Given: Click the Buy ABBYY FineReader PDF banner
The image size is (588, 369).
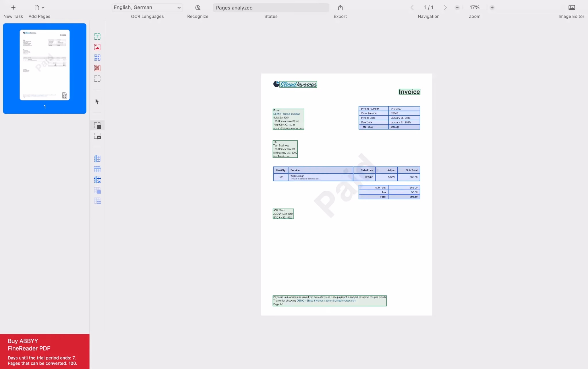Looking at the screenshot, I should [45, 351].
